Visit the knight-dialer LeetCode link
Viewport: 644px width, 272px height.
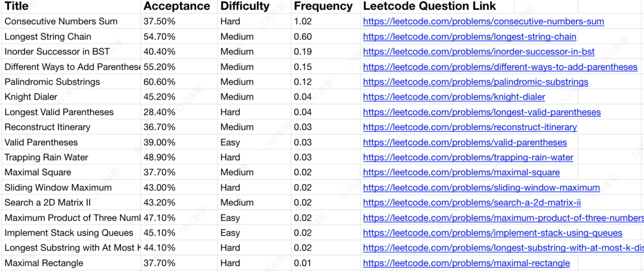tap(454, 97)
